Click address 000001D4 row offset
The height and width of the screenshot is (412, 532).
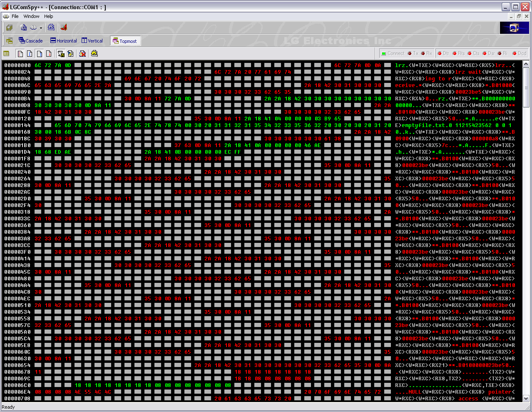17,152
